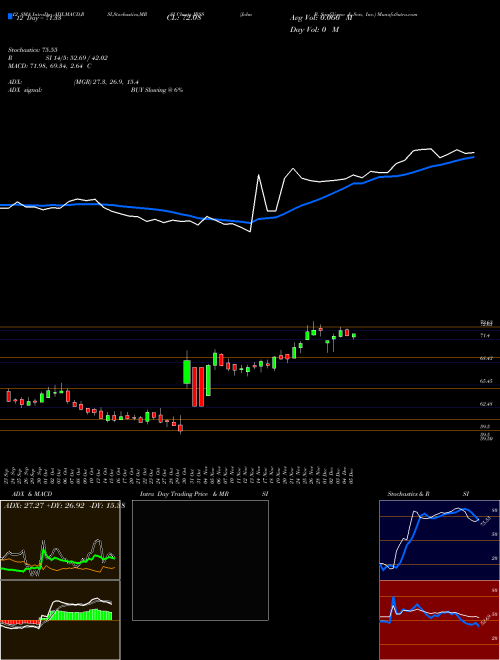
Task: Open the blue Stochastics chart panel
Action: (439, 540)
